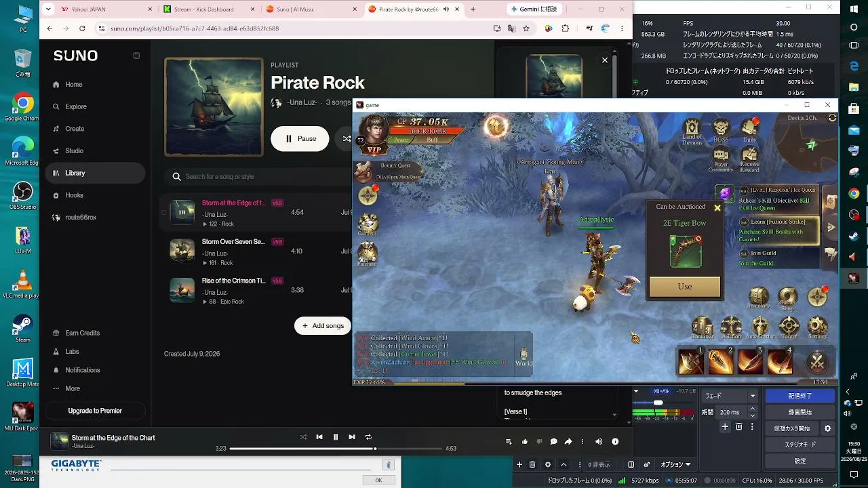Expand the quest panel side arrow in game
The height and width of the screenshot is (488, 868).
tap(831, 227)
